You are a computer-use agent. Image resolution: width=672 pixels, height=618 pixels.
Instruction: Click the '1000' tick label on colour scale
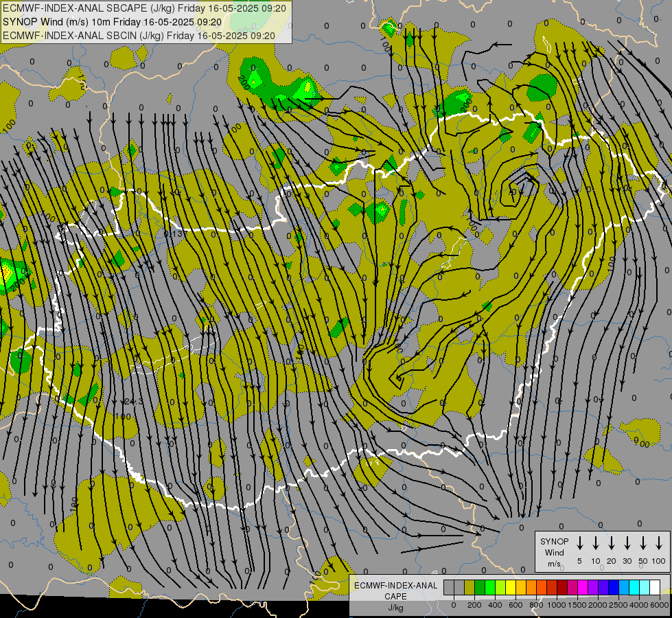coord(557,605)
